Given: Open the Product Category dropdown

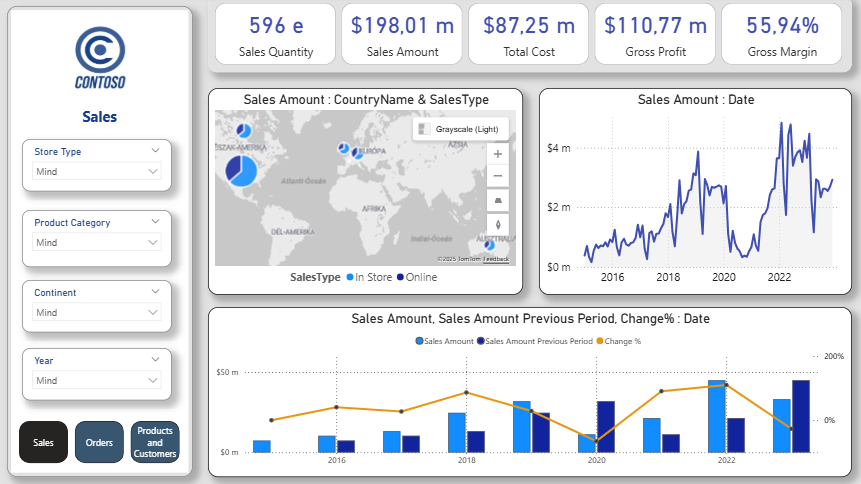Looking at the screenshot, I should 97,242.
